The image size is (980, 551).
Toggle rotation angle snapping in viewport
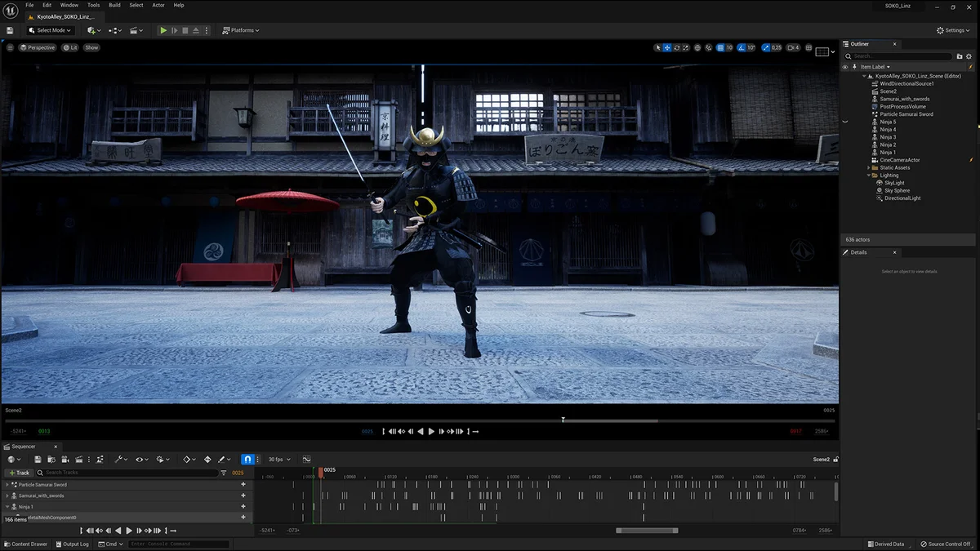[742, 47]
